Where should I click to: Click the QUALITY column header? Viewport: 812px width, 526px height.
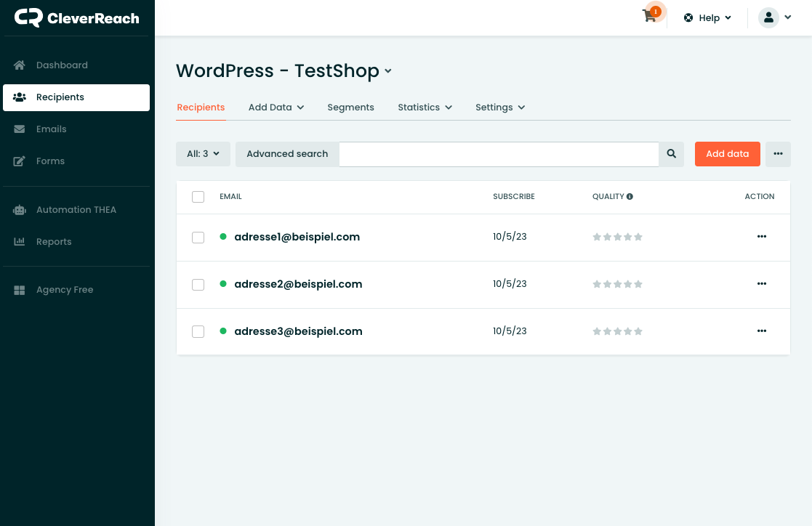(608, 197)
